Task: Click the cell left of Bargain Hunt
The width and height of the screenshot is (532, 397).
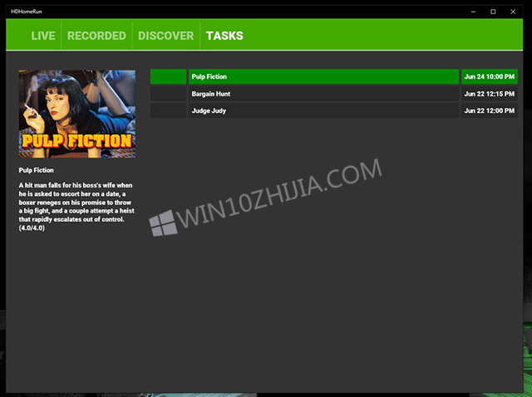Action: click(168, 94)
